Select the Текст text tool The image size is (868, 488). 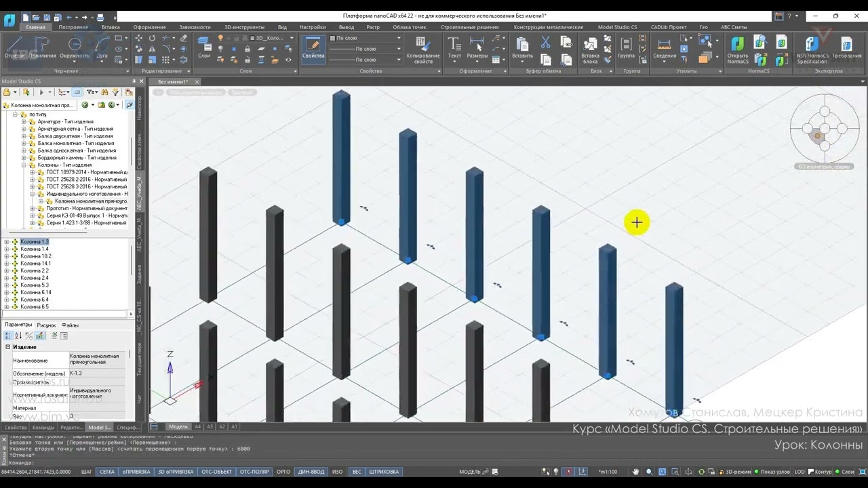tap(454, 47)
